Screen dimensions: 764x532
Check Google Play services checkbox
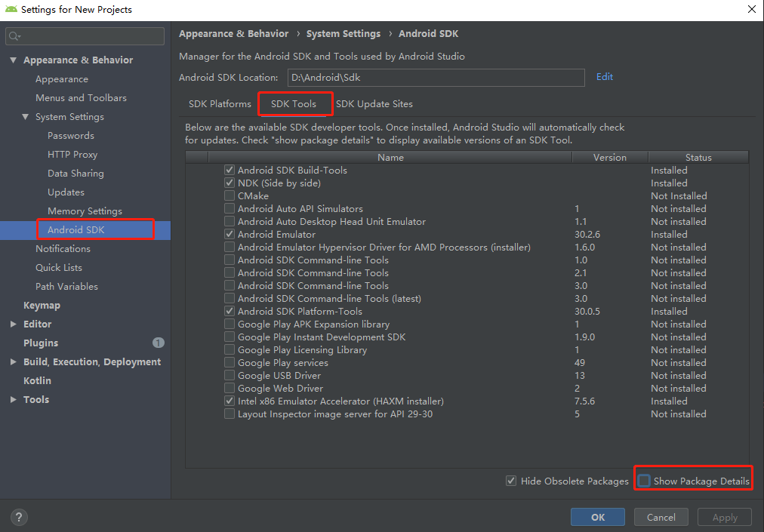[230, 362]
